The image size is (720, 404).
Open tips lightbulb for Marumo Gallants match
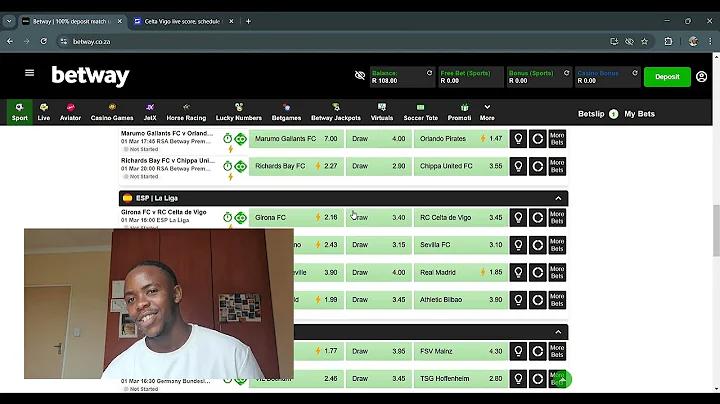pyautogui.click(x=518, y=139)
